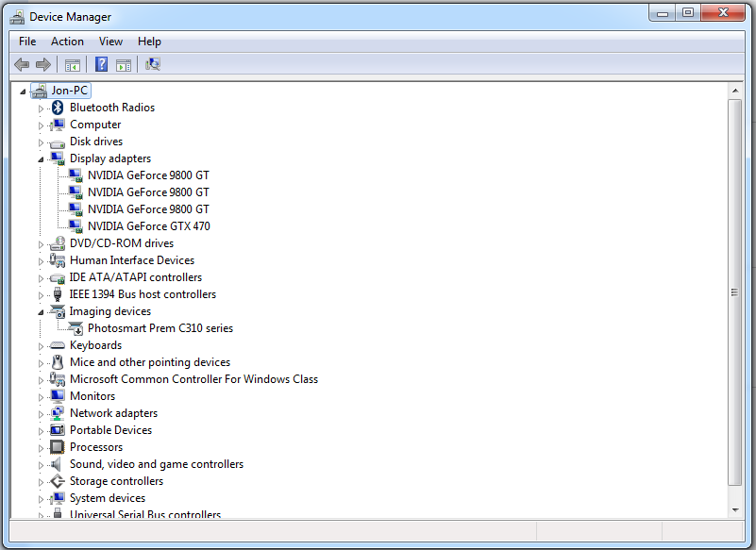Click the vertical scrollbar thumb
Image resolution: width=756 pixels, height=550 pixels.
coord(735,292)
